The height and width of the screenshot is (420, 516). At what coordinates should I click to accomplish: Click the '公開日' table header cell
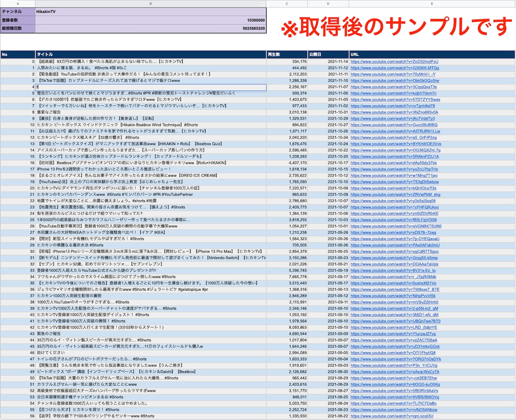328,55
